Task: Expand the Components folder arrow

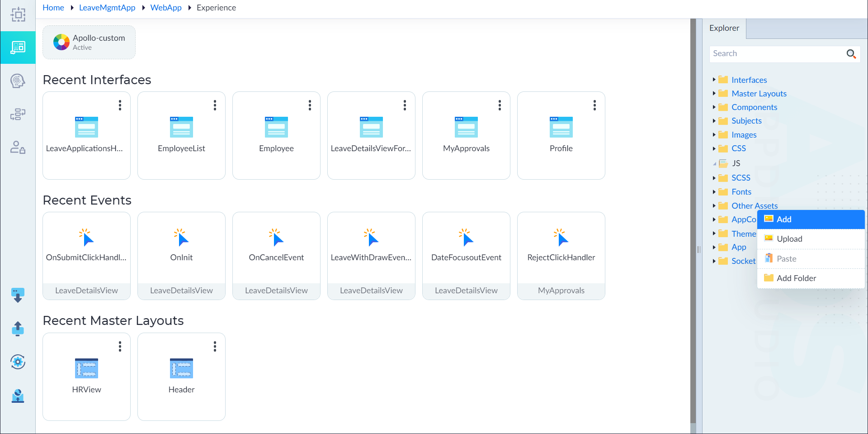Action: coord(714,107)
